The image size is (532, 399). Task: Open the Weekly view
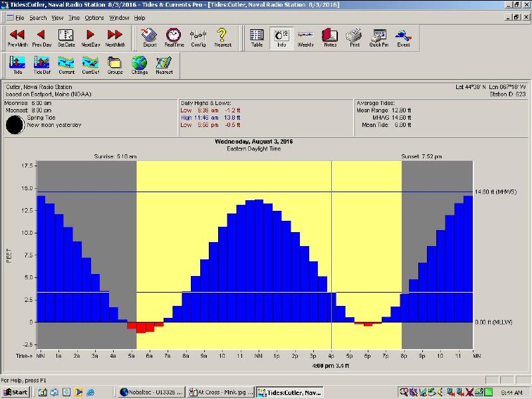point(305,37)
